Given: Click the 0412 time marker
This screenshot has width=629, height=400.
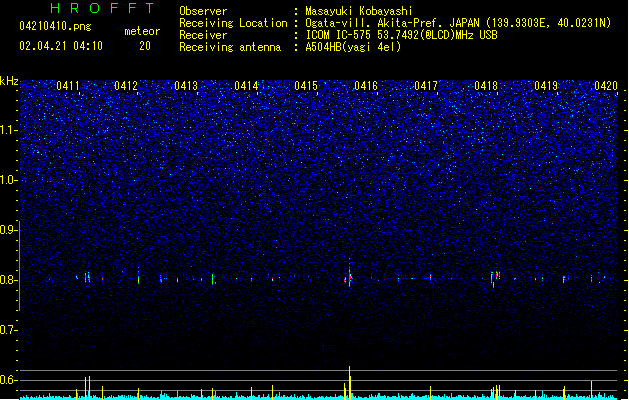Looking at the screenshot, I should pos(126,86).
